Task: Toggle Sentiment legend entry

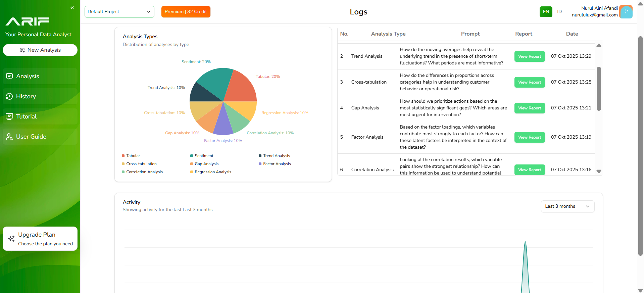Action: point(202,156)
